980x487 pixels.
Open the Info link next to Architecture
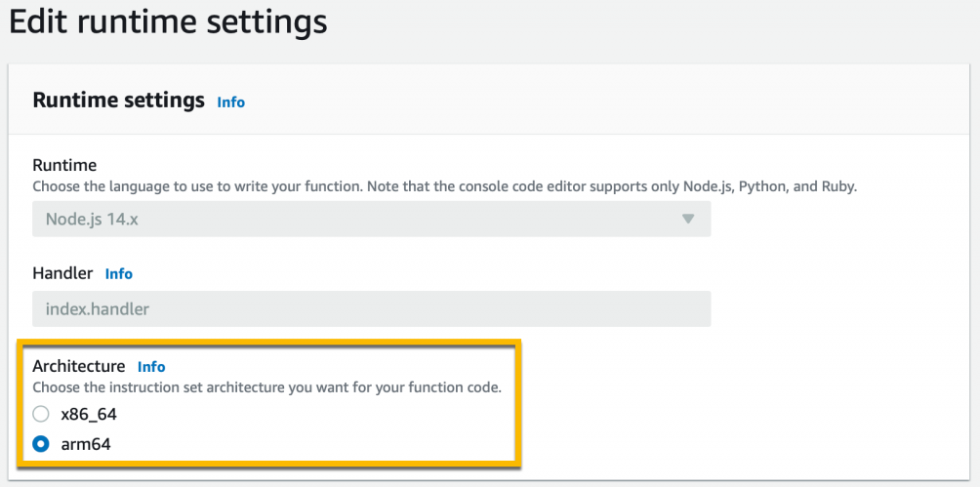tap(151, 367)
